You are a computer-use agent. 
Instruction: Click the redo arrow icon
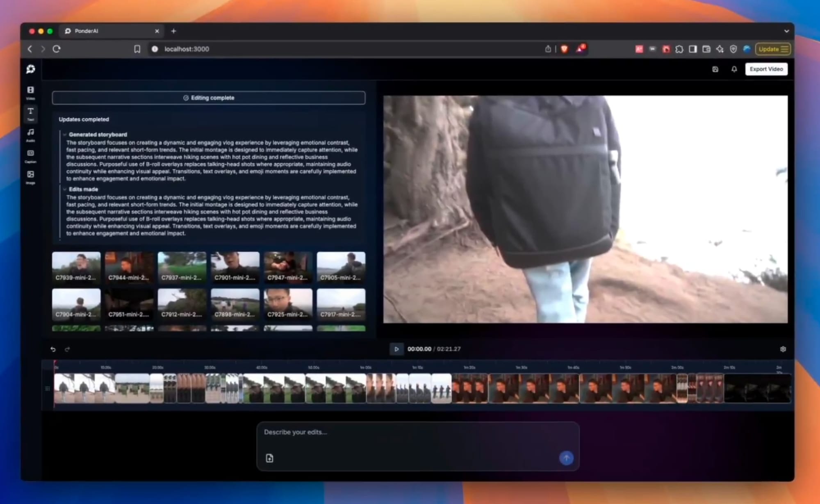point(67,349)
